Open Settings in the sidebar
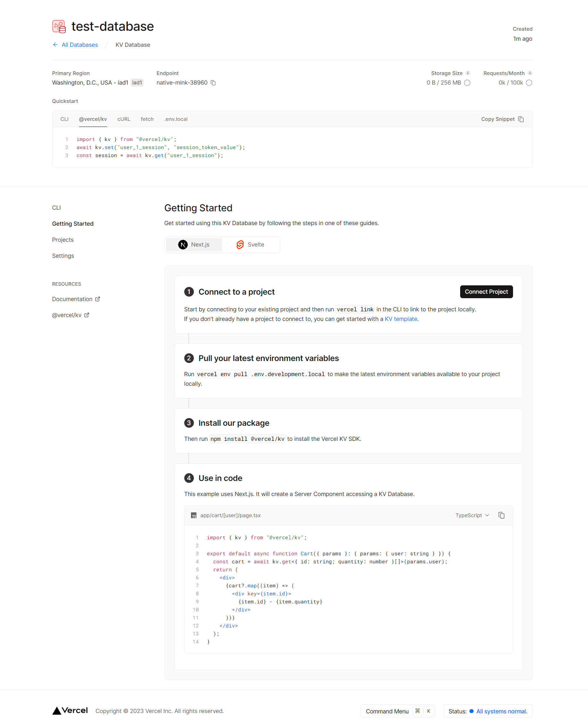Viewport: 588px width, 723px height. click(63, 256)
